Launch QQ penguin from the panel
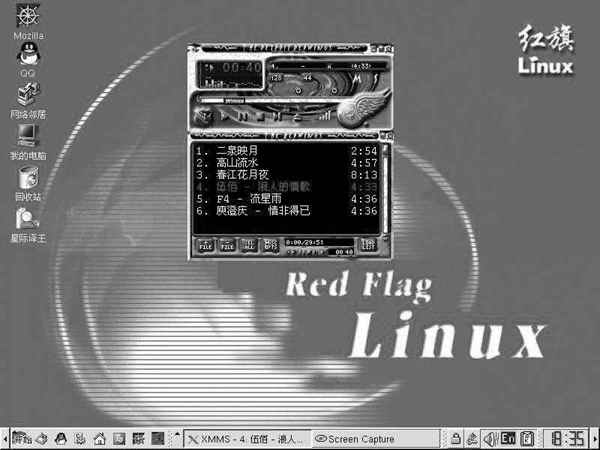Viewport: 600px width, 450px height. click(60, 439)
